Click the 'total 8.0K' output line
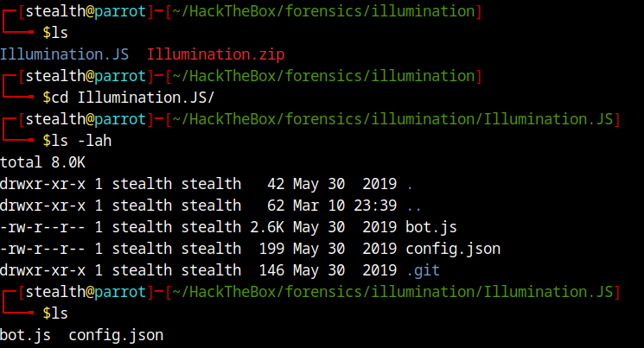644x348 pixels. 42,162
